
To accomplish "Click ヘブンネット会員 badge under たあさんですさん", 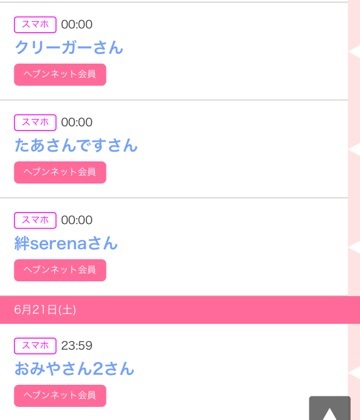I will [60, 172].
